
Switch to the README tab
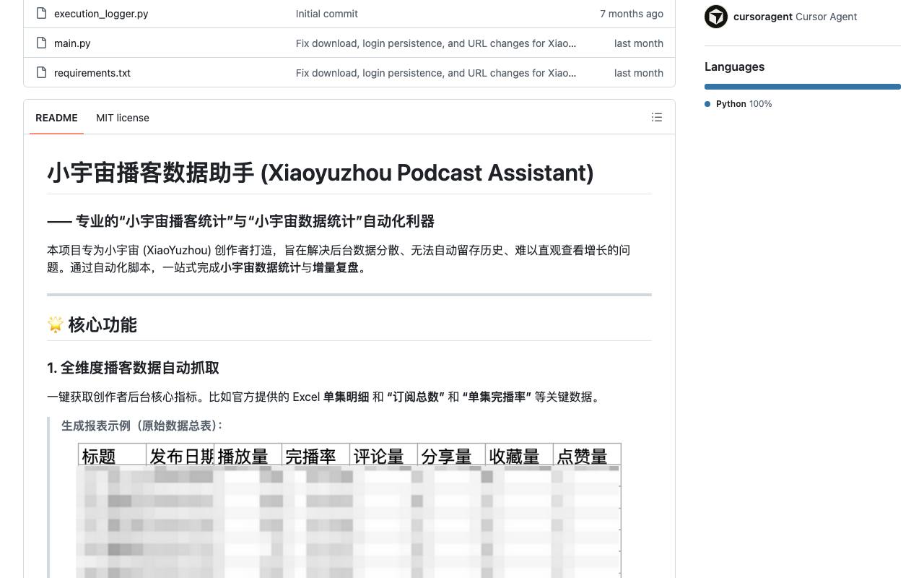point(56,118)
